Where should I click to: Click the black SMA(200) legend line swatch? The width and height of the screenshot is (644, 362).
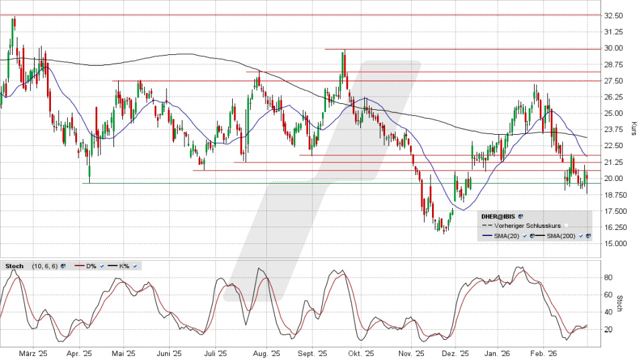(541, 236)
